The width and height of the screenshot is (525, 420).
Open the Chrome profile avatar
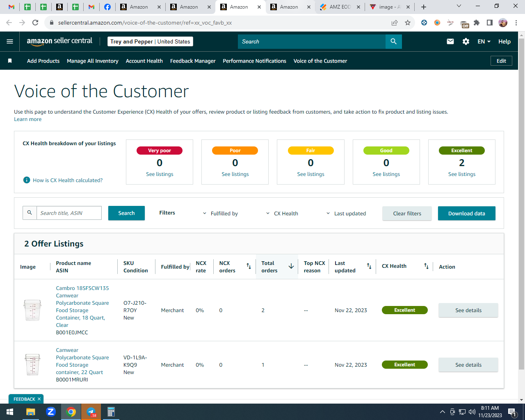click(503, 23)
